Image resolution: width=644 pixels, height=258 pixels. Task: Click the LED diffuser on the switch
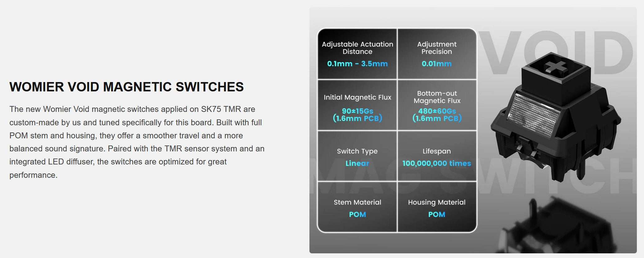531,115
